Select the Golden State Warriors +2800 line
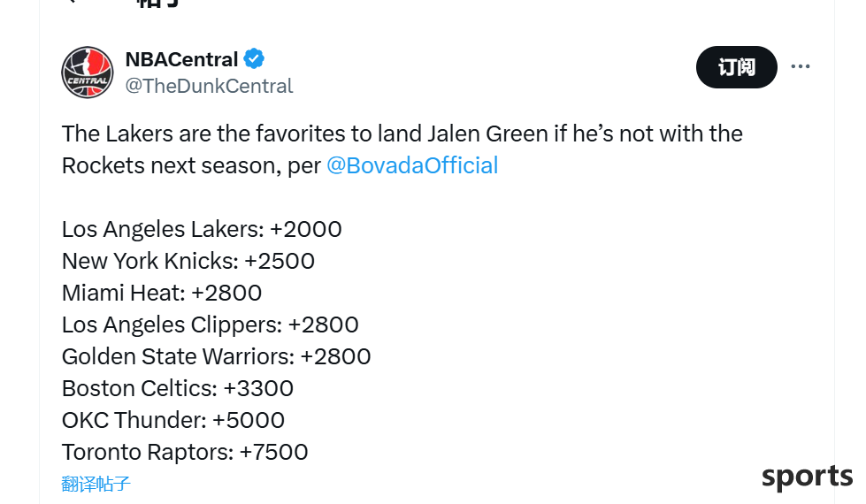 coord(216,356)
